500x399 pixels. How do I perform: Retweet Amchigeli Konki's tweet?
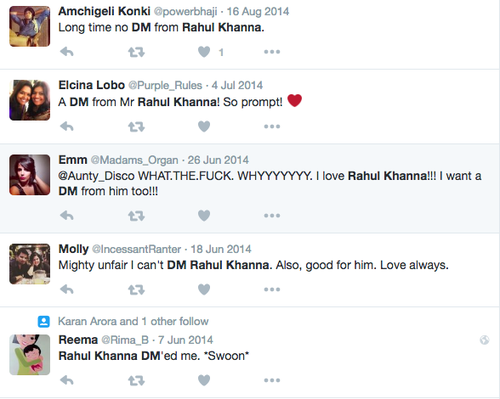tap(136, 52)
